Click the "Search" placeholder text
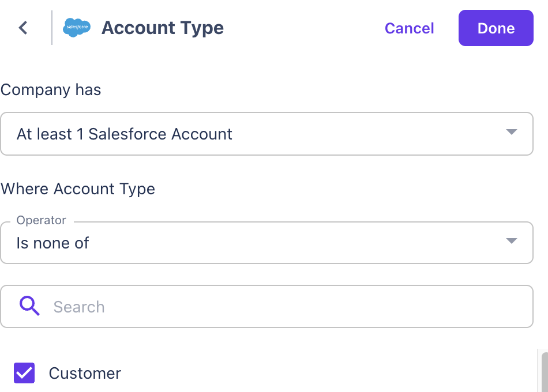 pos(79,307)
